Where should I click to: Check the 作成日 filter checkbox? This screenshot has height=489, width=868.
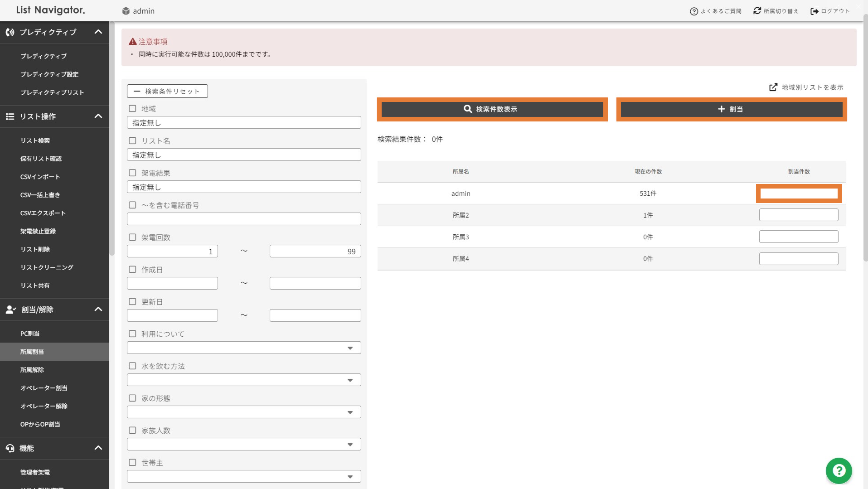tap(132, 270)
